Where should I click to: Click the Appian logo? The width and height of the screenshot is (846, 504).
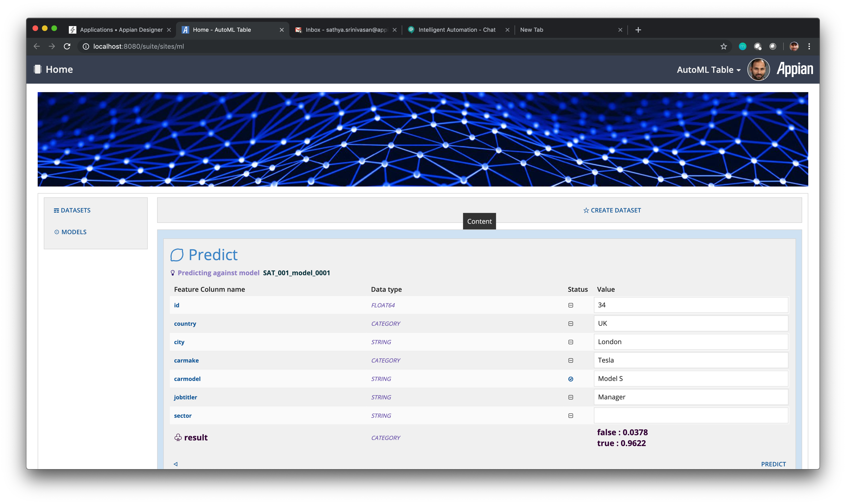click(x=795, y=69)
